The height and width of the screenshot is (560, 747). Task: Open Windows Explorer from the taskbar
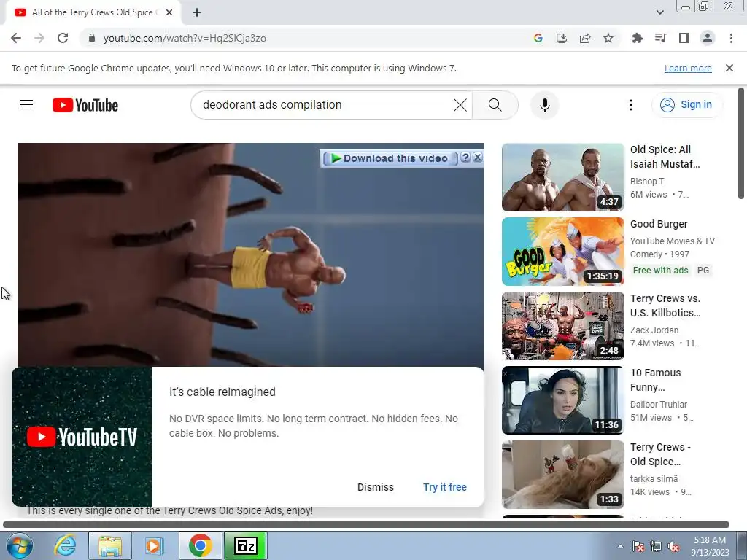(110, 545)
